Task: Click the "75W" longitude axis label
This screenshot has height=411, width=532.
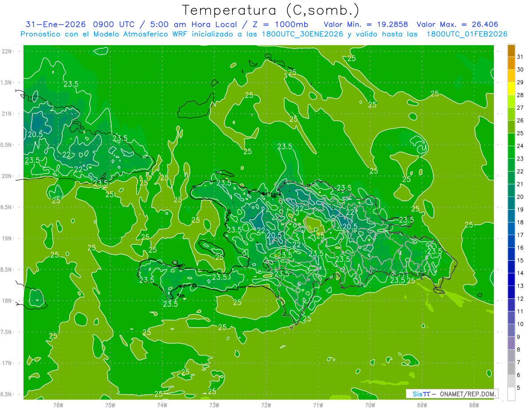Action: pyautogui.click(x=110, y=405)
